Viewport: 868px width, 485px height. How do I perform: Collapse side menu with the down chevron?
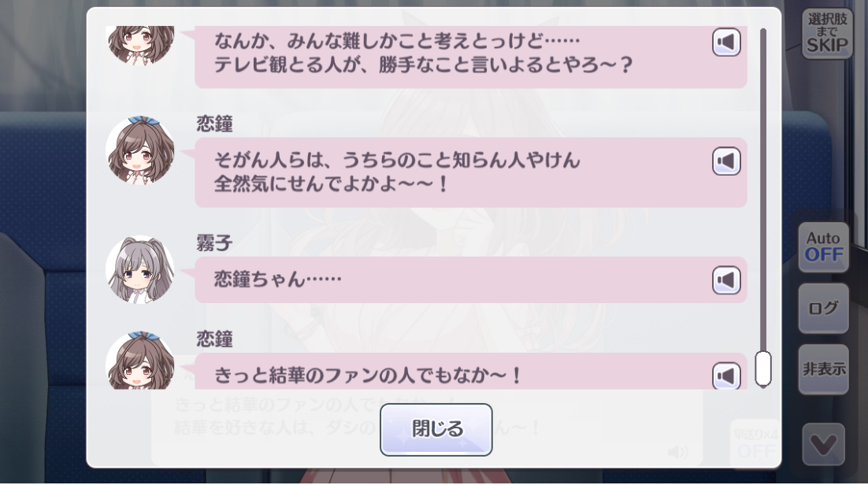coord(824,444)
